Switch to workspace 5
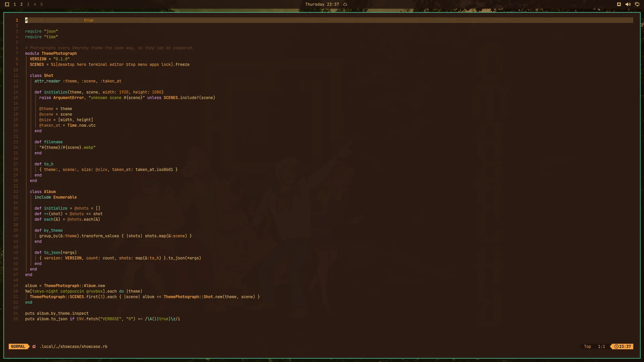Viewport: 644px width, 362px height. 42,4
